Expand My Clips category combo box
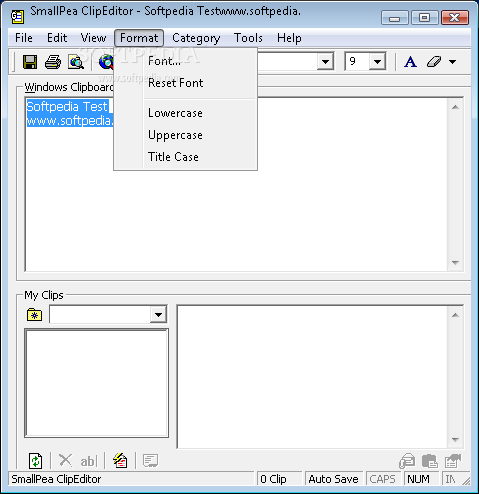The height and width of the screenshot is (494, 479). [x=158, y=314]
